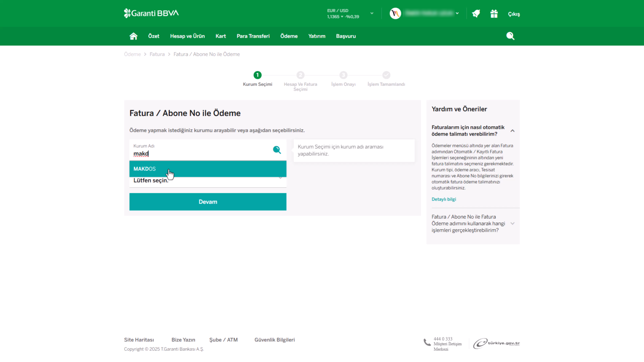Click search icon in Kurum Adı field
Viewport: 644px width, 362px height.
277,150
